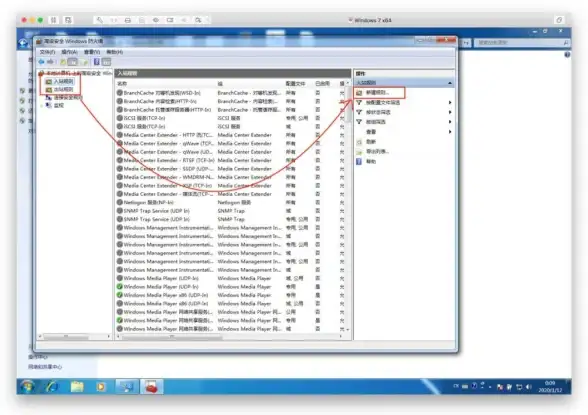
Task: Click 新建规则... in the Actions pane
Action: [378, 92]
